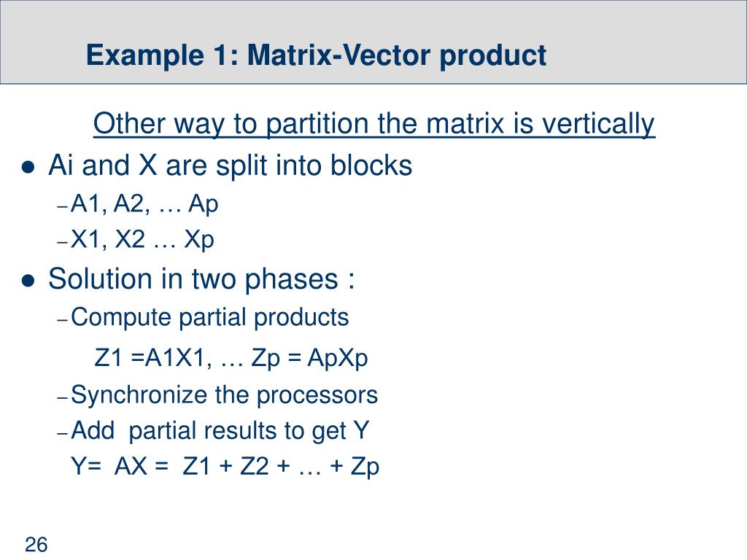Click the bullet 'Ai and X are split into blocks'
The image size is (747, 560).
tap(230, 166)
